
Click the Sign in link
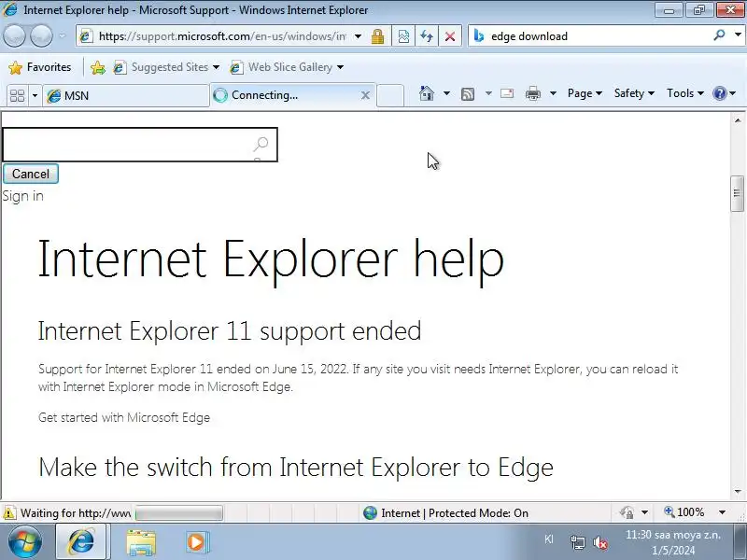tap(22, 196)
